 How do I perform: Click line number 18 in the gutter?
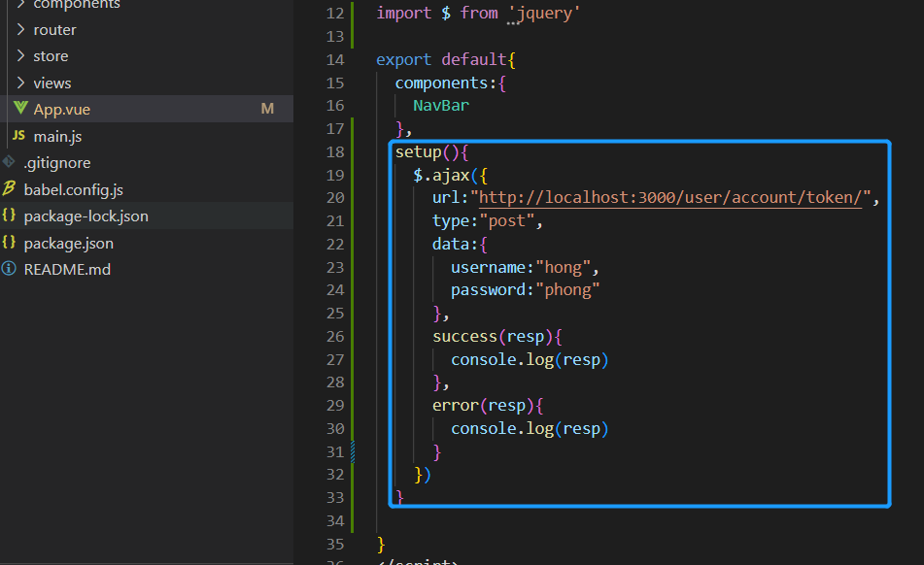pyautogui.click(x=334, y=152)
